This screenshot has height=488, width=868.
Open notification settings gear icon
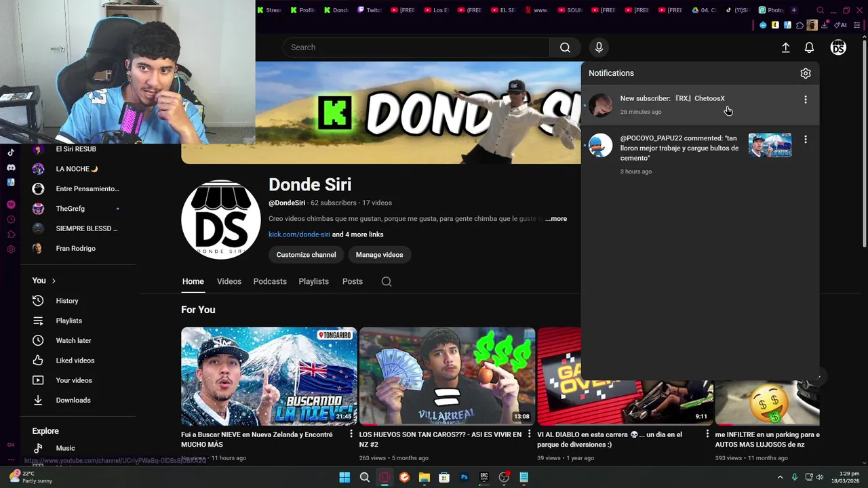pyautogui.click(x=806, y=73)
